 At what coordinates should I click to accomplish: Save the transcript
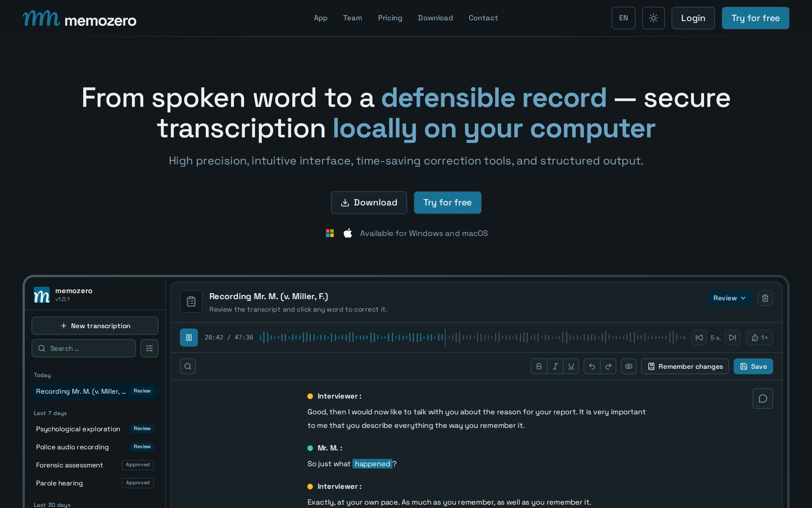click(753, 367)
